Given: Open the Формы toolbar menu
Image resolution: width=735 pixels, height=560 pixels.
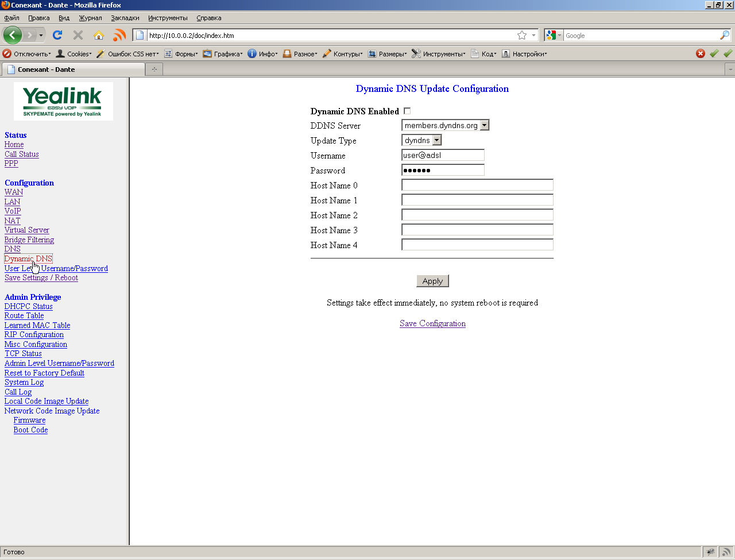Looking at the screenshot, I should [181, 53].
